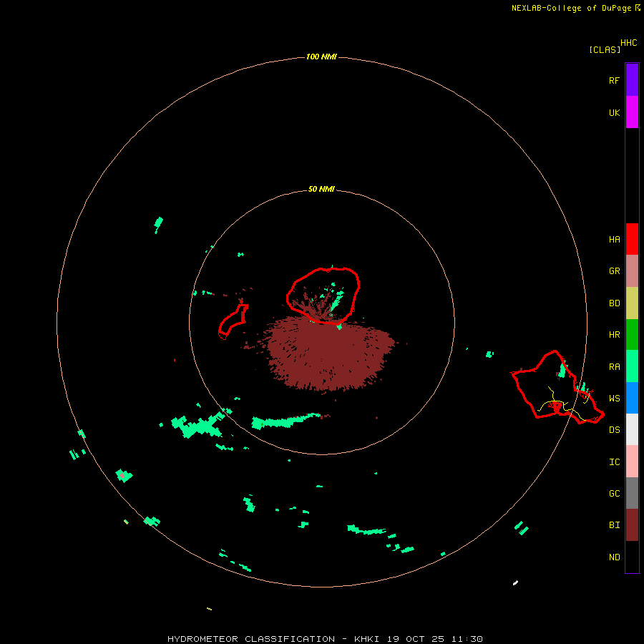Click the HA legend label

614,240
